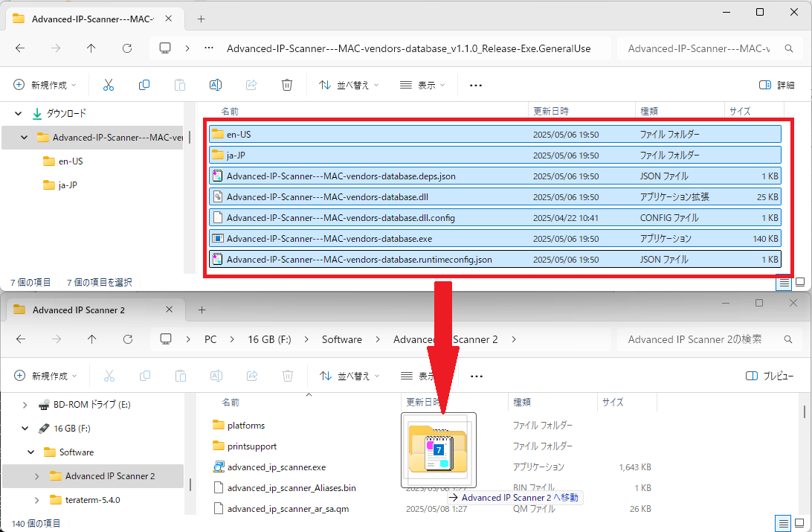Select MAC-vendors-database.dll file

point(495,197)
